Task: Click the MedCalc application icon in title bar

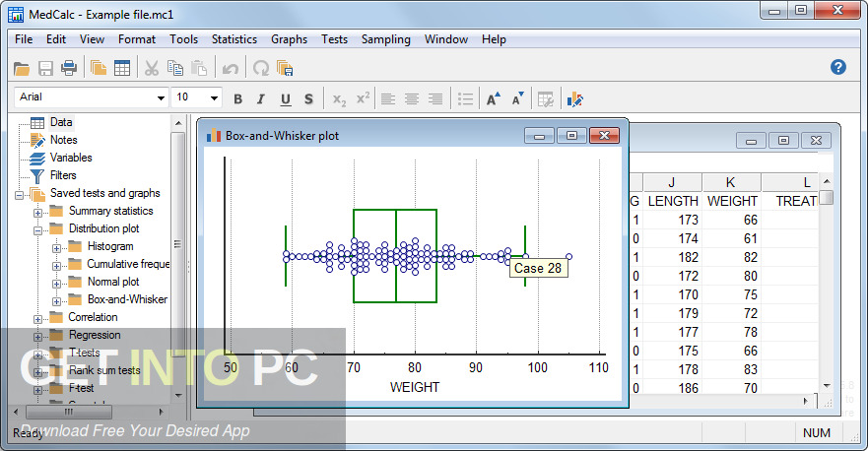Action: point(16,15)
